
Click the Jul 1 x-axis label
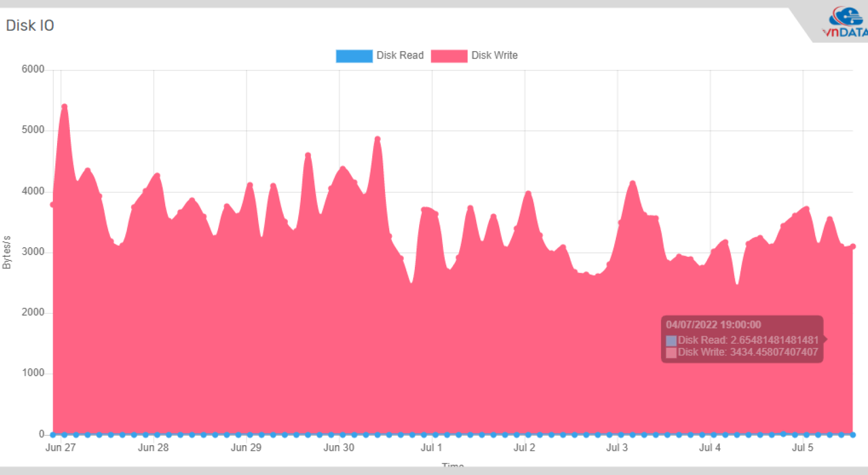pyautogui.click(x=431, y=448)
